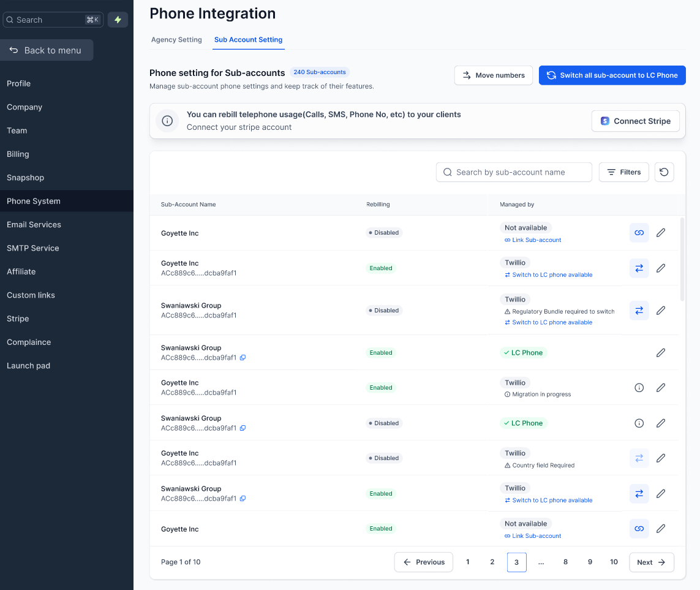Open the Filters dropdown

pos(623,172)
